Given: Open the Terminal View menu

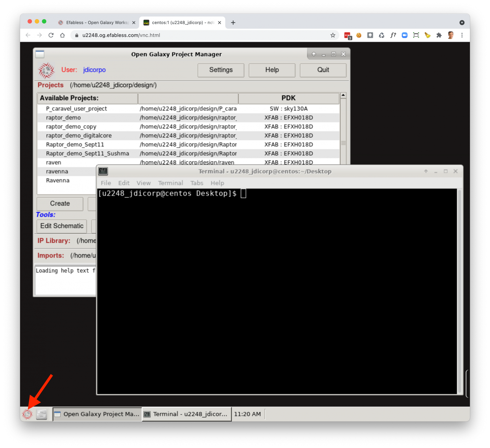Looking at the screenshot, I should click(144, 183).
